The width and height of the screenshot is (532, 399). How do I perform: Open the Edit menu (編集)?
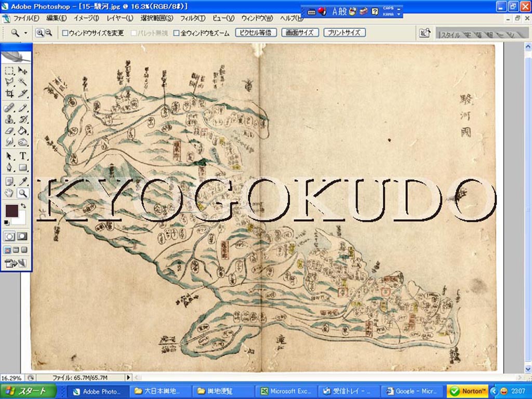[x=56, y=18]
